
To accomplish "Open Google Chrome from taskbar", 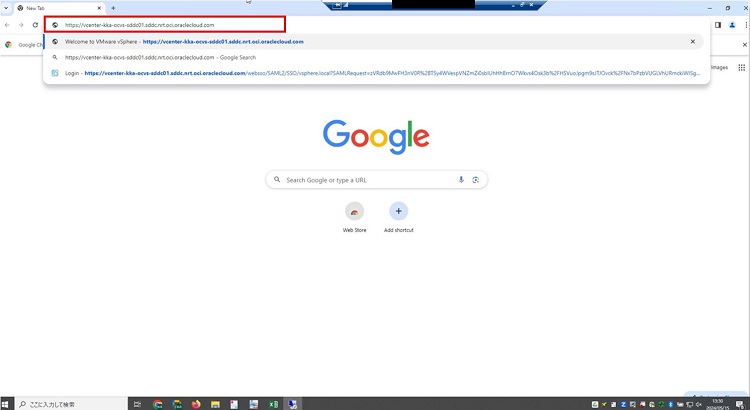I will click(x=157, y=404).
